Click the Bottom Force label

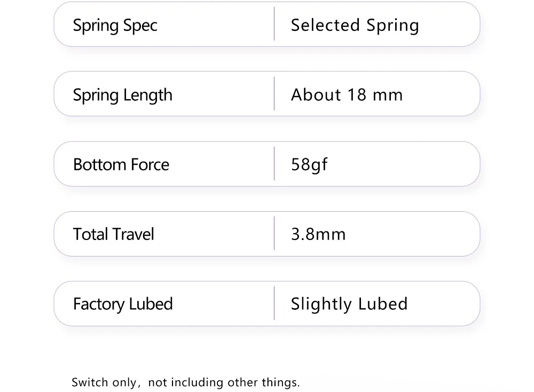click(x=121, y=164)
